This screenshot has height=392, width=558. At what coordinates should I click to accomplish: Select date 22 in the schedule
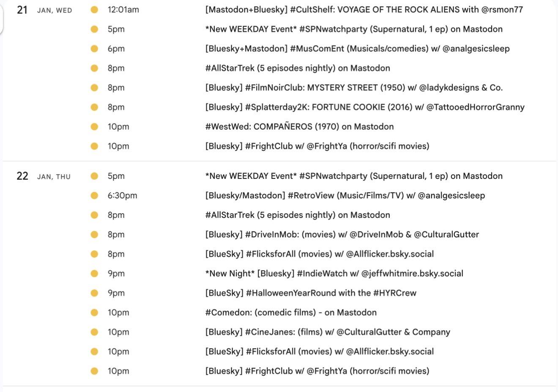coord(22,176)
